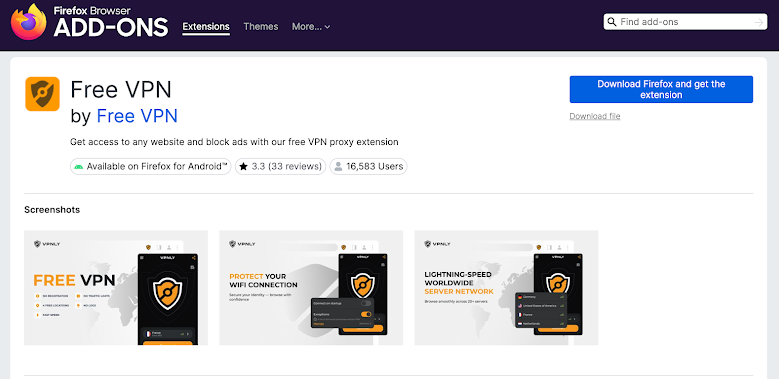Click the Available on Firefox for Android badge
This screenshot has height=379, width=779.
151,166
